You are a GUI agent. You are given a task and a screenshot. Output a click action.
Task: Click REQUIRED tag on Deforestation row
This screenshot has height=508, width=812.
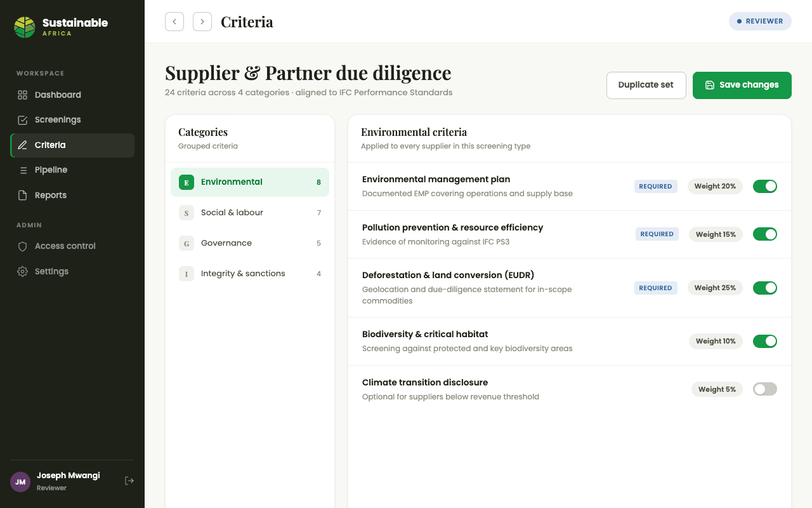655,288
